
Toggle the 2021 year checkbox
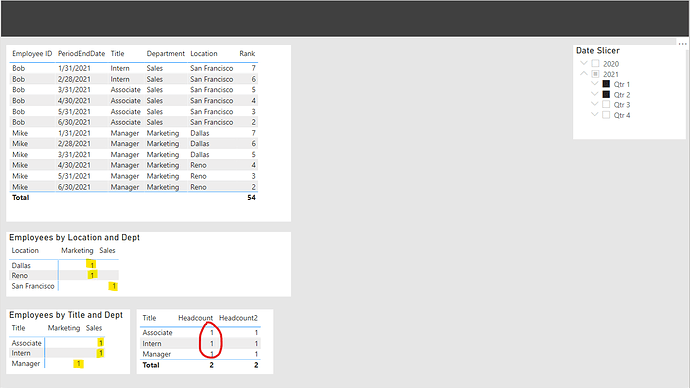pos(595,74)
